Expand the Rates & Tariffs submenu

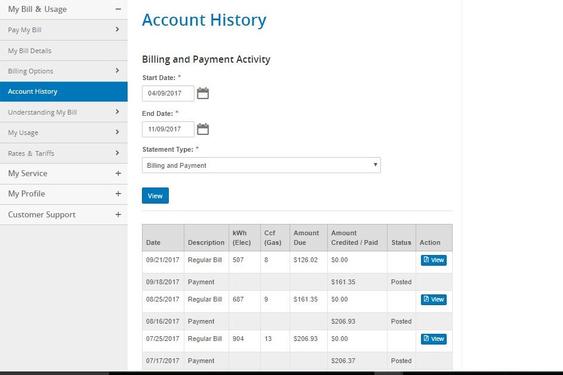pyautogui.click(x=117, y=153)
